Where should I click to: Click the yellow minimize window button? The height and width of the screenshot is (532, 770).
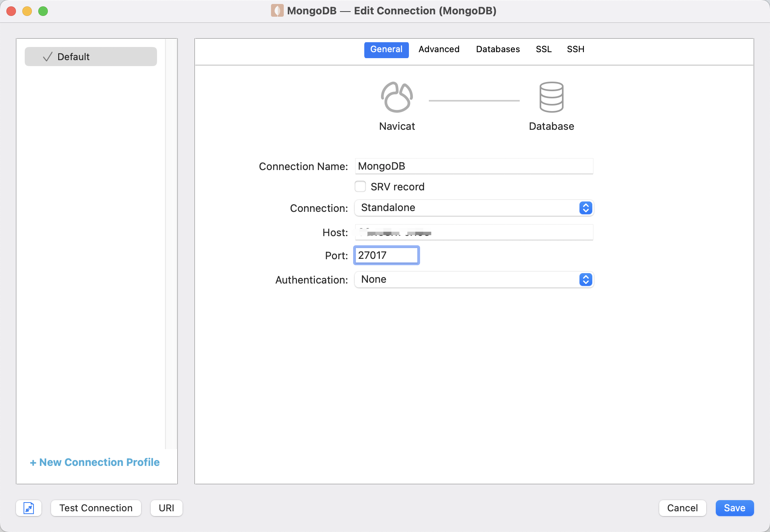coord(27,11)
